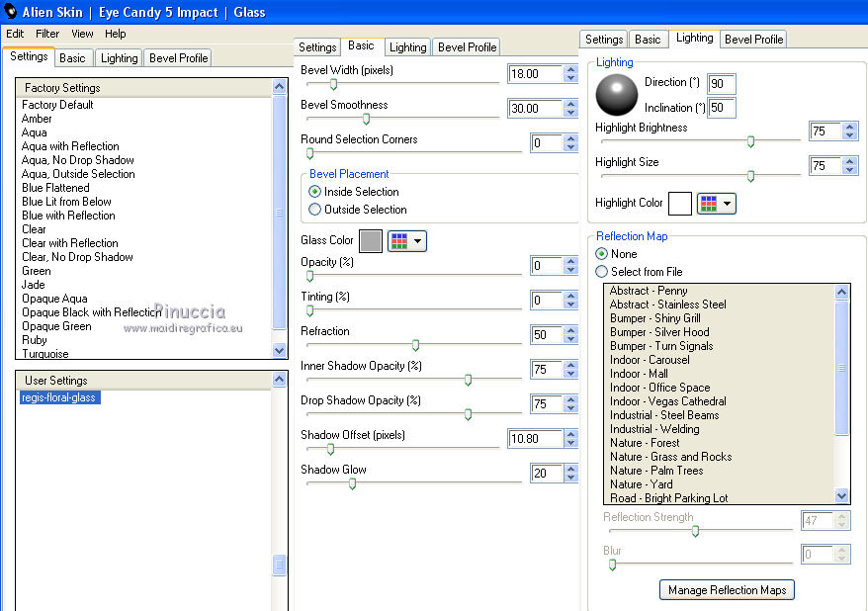Increase Inner Shadow Opacity up arrow

(570, 365)
